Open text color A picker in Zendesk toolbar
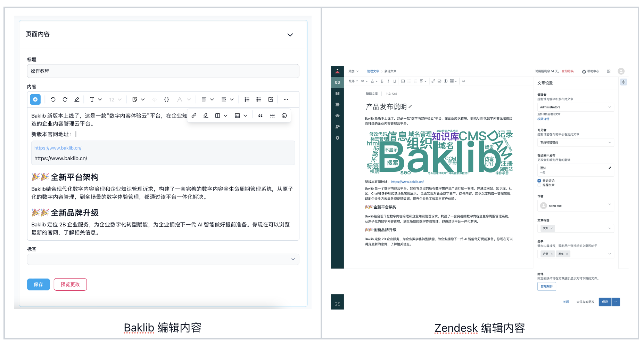This screenshot has width=644, height=345. [374, 81]
